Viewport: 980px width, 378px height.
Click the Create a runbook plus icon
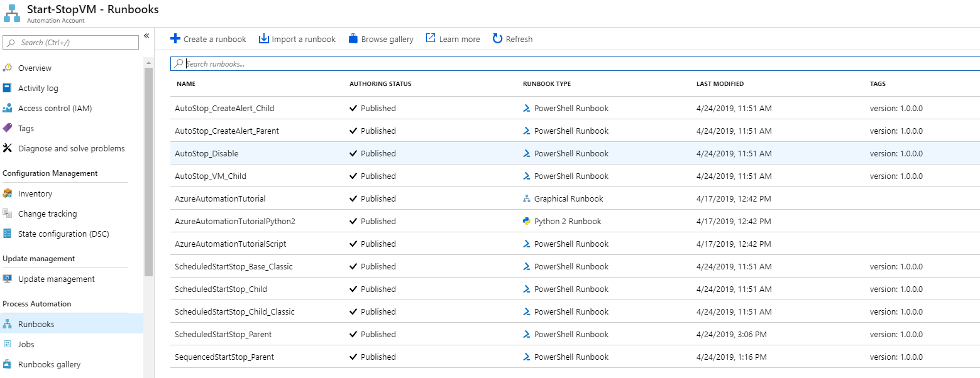(x=175, y=39)
